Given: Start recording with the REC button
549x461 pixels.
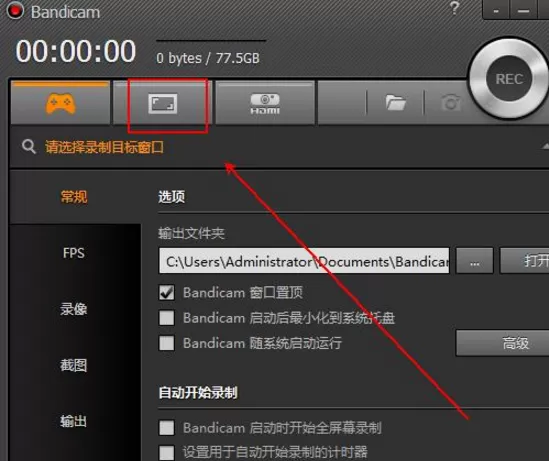Looking at the screenshot, I should 509,79.
